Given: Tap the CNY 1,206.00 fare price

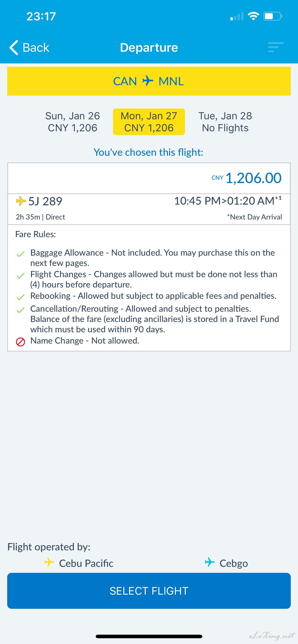Looking at the screenshot, I should pos(253,178).
